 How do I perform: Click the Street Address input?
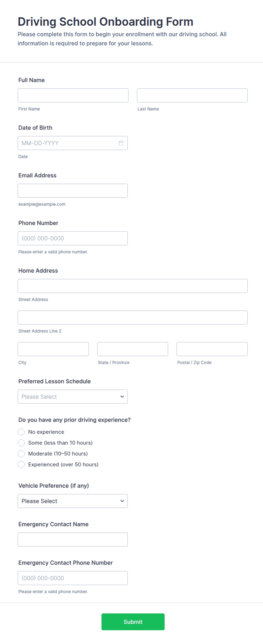click(x=133, y=286)
